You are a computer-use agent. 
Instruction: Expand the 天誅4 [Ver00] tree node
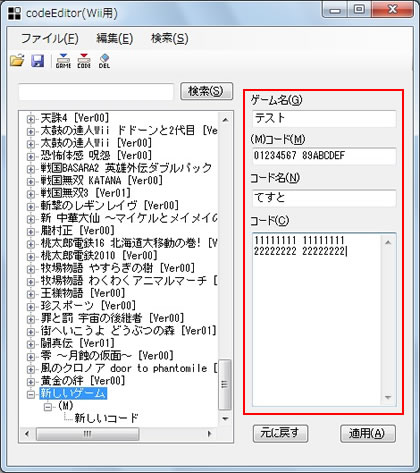(x=31, y=119)
